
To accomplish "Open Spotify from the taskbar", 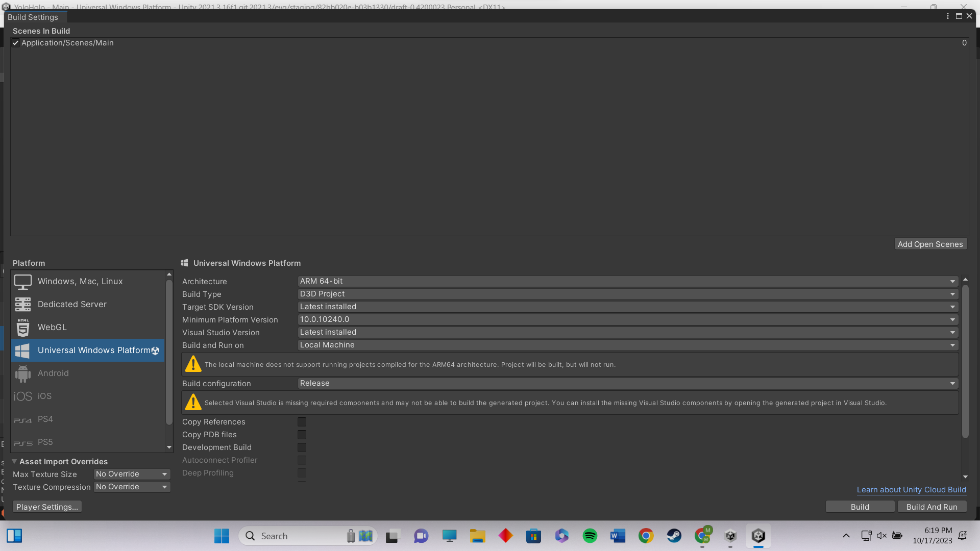I will pyautogui.click(x=590, y=536).
